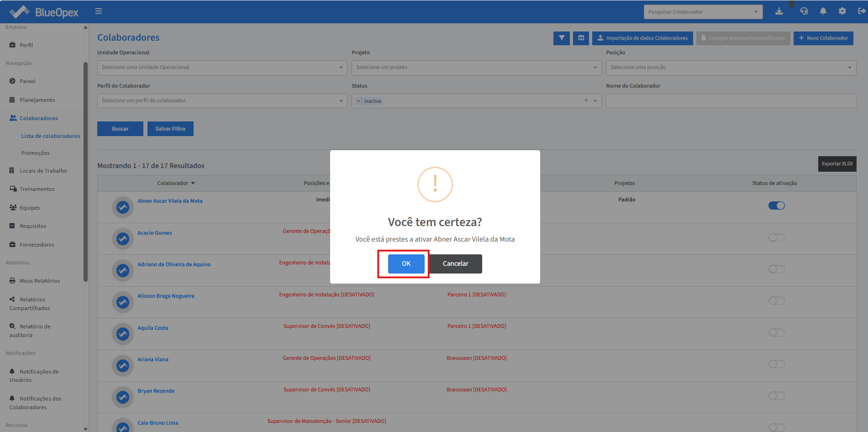The image size is (868, 432).
Task: Toggle activation for Alisson Braga Nogueira
Action: pyautogui.click(x=776, y=300)
